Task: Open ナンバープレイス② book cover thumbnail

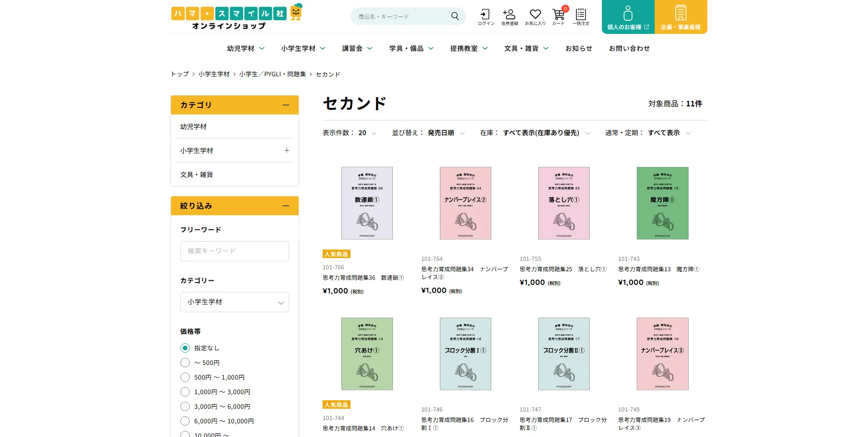Action: [x=465, y=203]
